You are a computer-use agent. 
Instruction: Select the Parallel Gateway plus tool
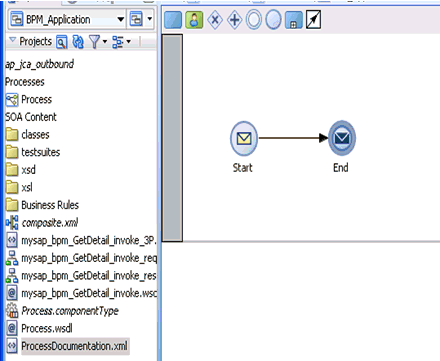[x=234, y=20]
